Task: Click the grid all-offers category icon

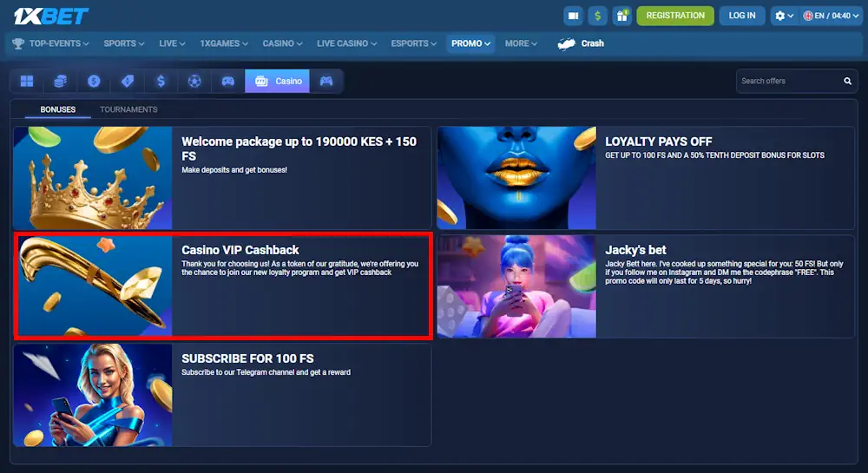Action: pyautogui.click(x=27, y=81)
